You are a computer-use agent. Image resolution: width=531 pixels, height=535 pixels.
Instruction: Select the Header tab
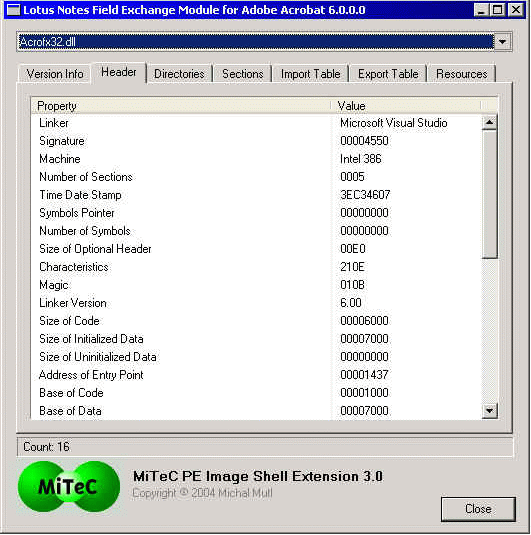coord(119,72)
